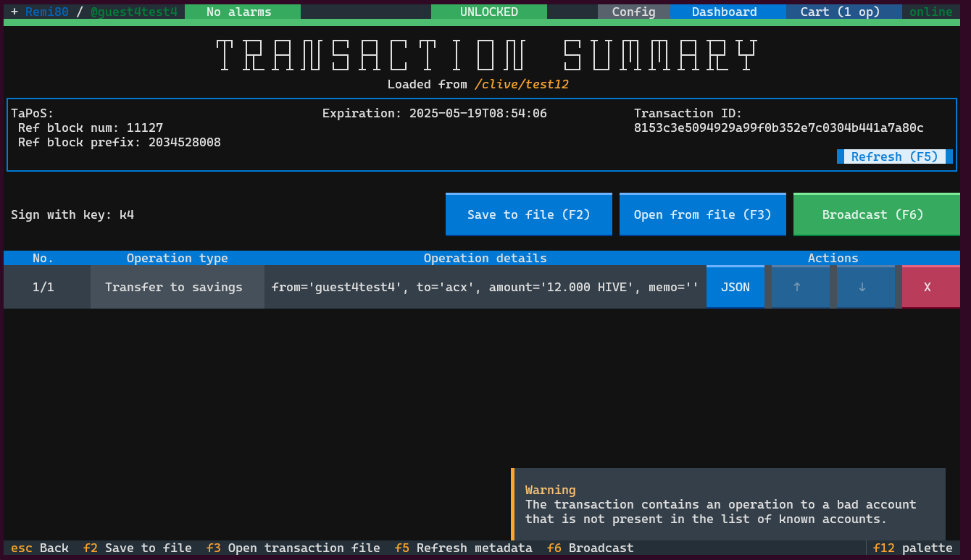
Task: Click f5 Refresh metadata footer entry
Action: [464, 548]
